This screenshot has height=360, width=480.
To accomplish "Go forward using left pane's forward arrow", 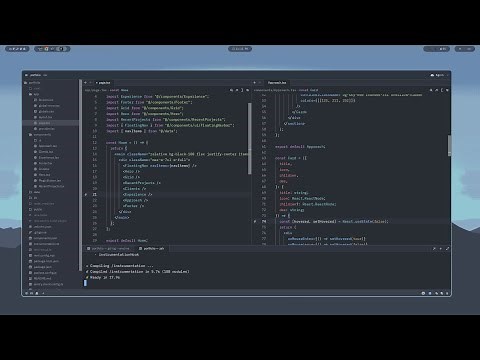I will coord(91,83).
